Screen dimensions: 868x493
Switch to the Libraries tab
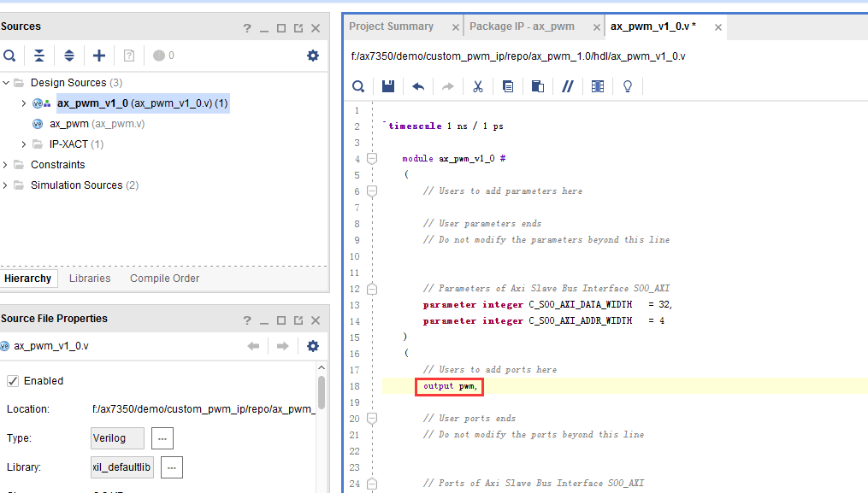(90, 279)
